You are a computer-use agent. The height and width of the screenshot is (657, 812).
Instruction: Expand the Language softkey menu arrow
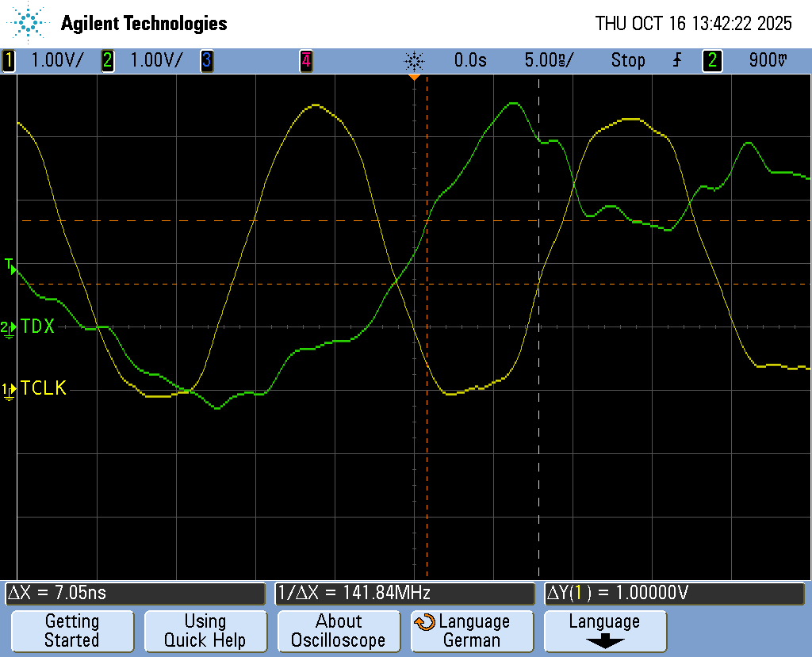click(604, 641)
